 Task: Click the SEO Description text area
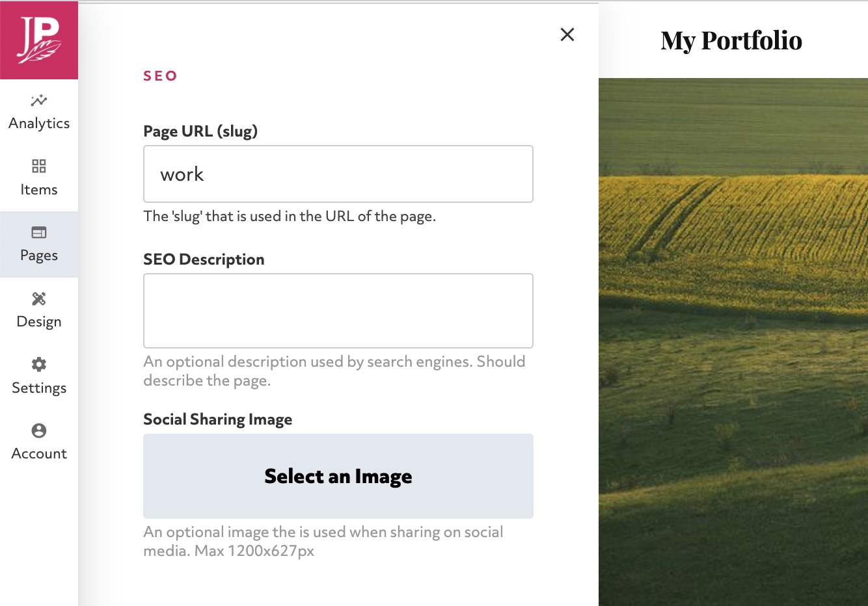(x=338, y=310)
